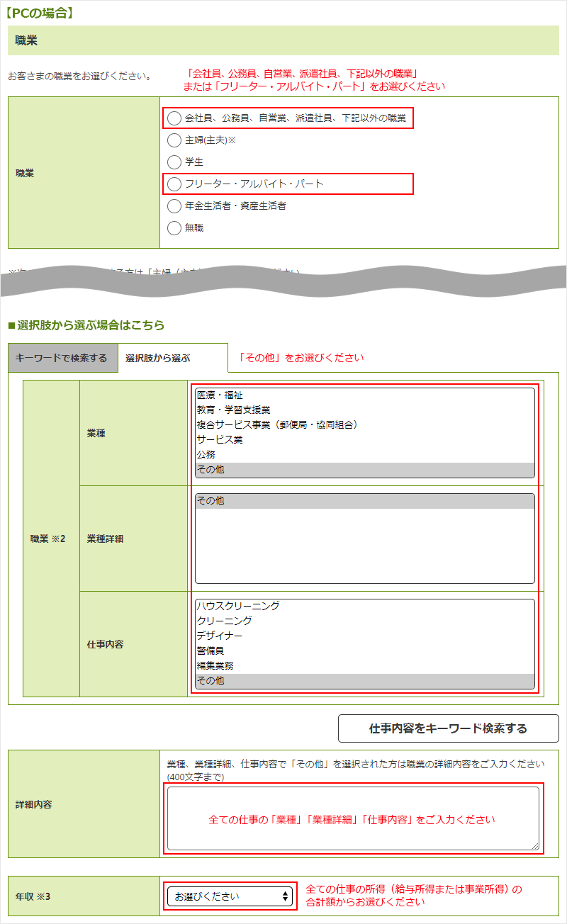The width and height of the screenshot is (567, 924).
Task: Select the 会社員、公務員、自営業 radio button
Action: 174,118
